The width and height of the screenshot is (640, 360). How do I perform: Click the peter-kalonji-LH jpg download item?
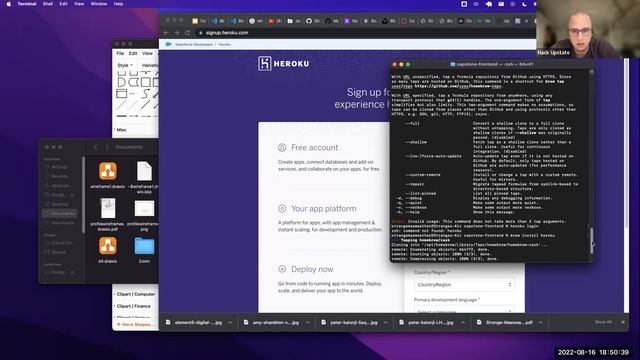(x=428, y=322)
